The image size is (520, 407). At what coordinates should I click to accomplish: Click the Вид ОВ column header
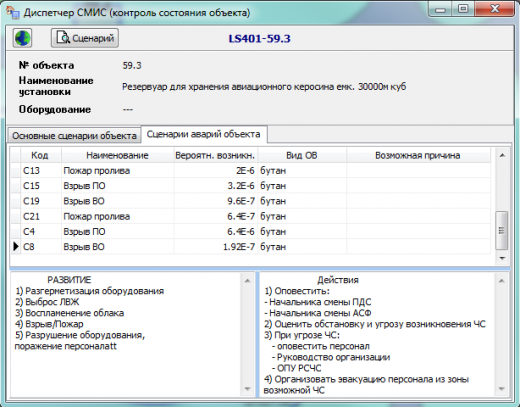(302, 155)
